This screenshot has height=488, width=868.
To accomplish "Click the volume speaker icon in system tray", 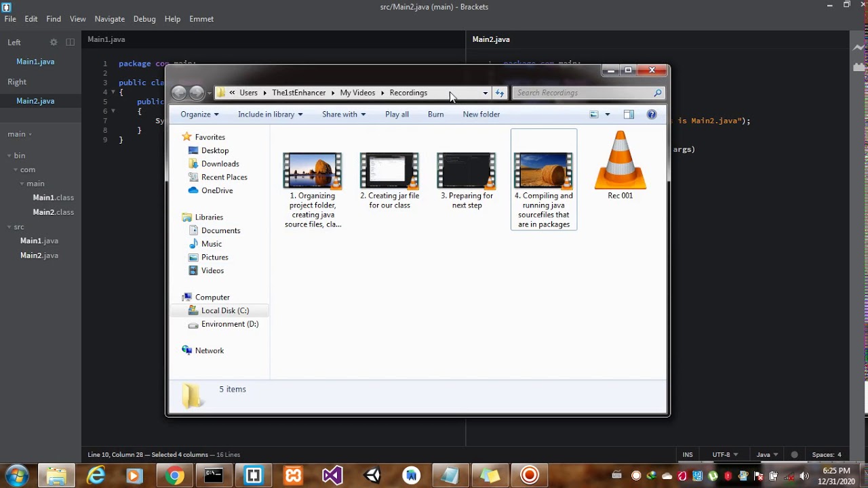I will tap(804, 476).
